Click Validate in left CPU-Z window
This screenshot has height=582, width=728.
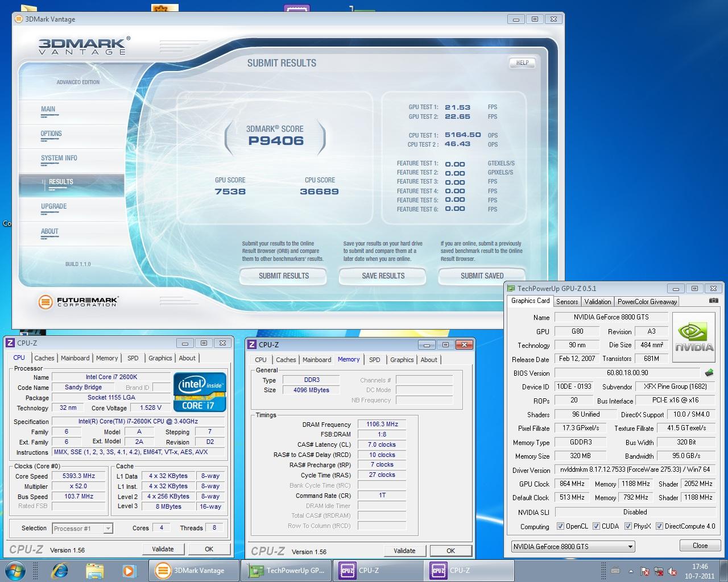tap(163, 549)
